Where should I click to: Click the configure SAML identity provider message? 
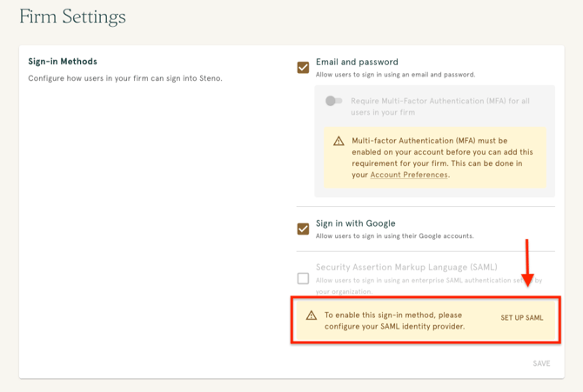pos(394,321)
